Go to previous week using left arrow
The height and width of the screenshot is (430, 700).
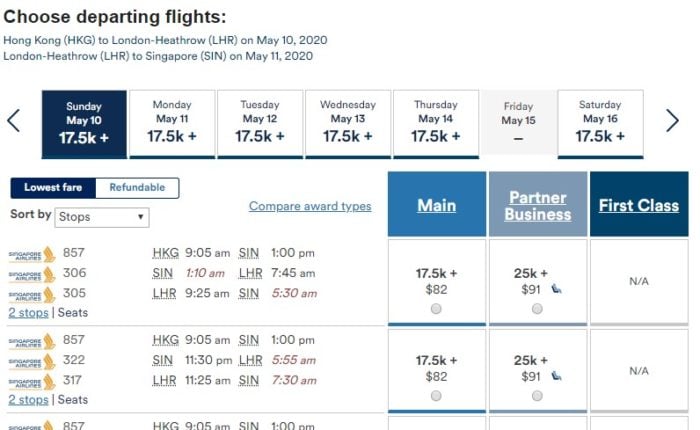tap(13, 121)
